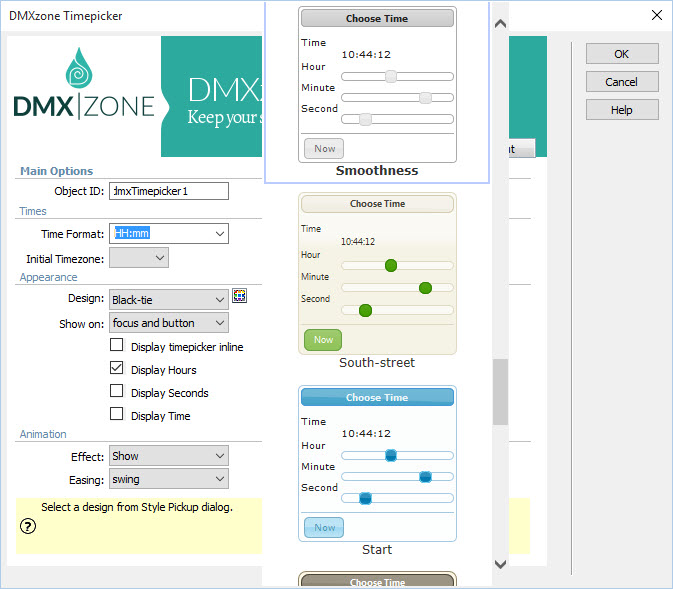The height and width of the screenshot is (589, 673).
Task: Click the green Second slider knob in South-street
Action: [x=365, y=310]
